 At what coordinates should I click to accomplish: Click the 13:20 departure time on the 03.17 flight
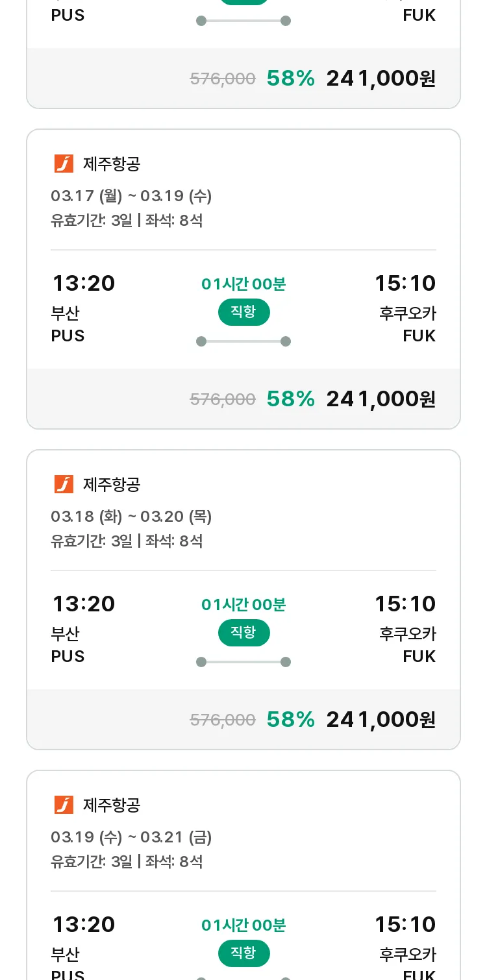click(x=83, y=284)
